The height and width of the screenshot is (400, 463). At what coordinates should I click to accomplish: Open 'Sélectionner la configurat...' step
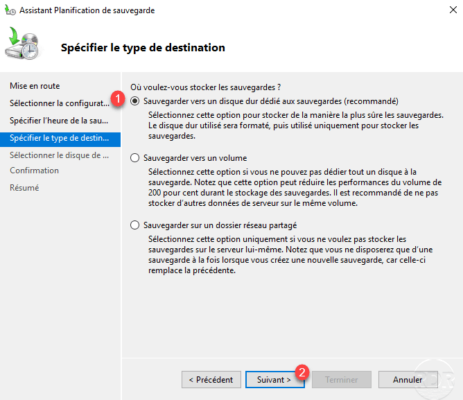tap(59, 103)
